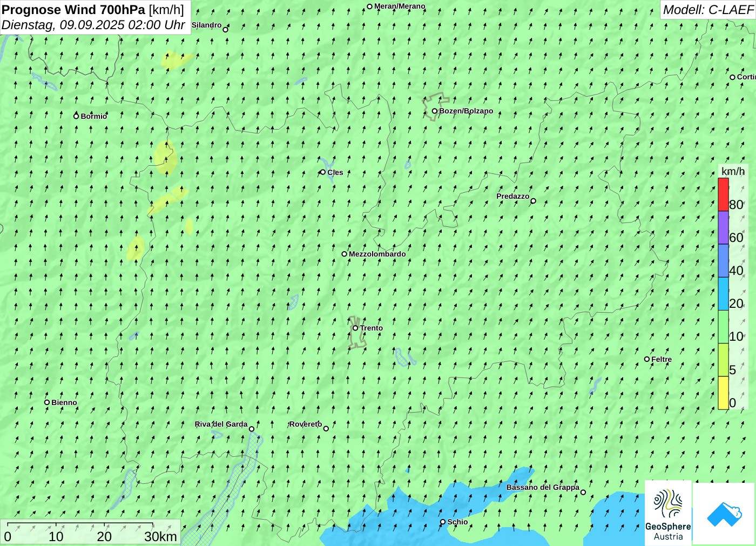756x546 pixels.
Task: Click the blue cloud logo icon
Action: click(x=724, y=514)
